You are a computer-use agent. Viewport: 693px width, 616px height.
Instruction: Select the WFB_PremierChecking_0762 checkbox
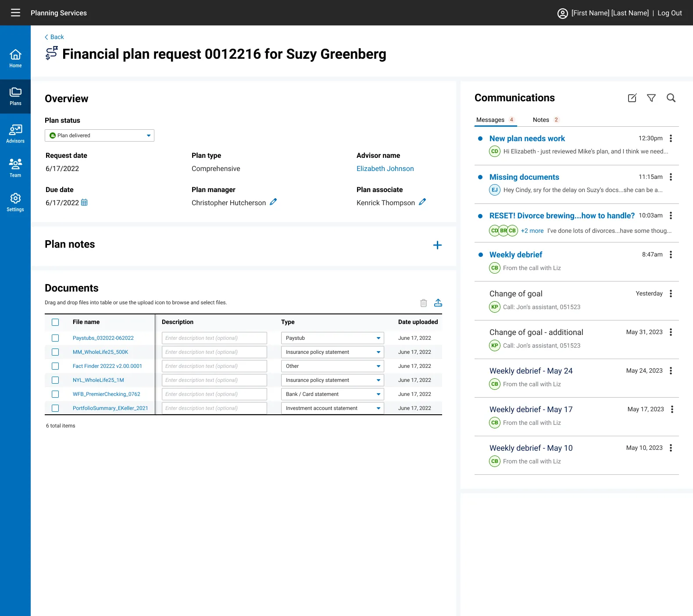click(x=55, y=394)
